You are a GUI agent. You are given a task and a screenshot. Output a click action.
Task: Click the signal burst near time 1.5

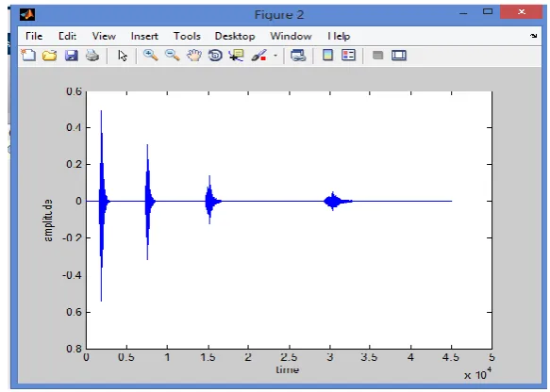pos(210,200)
